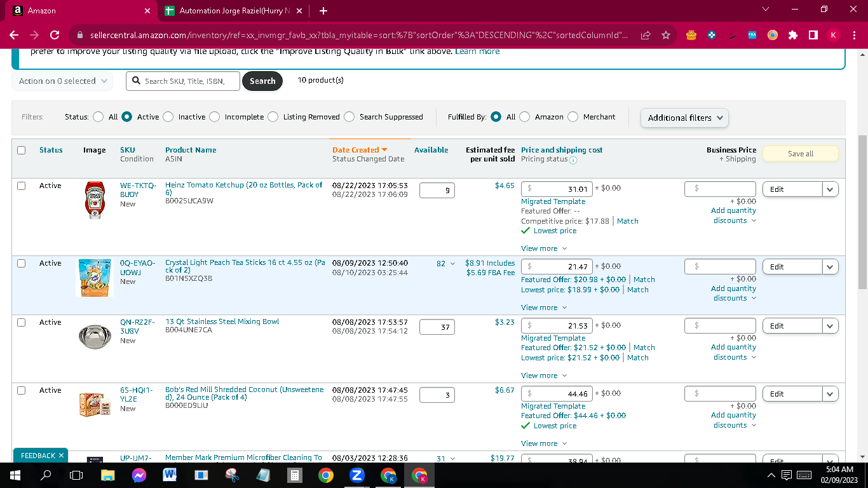This screenshot has height=488, width=868.
Task: Share this page from the address bar
Action: pyautogui.click(x=646, y=36)
